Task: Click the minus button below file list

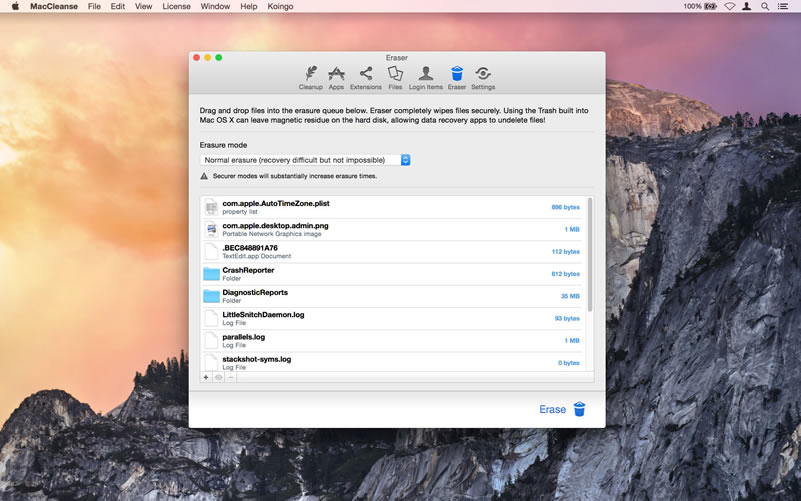Action: click(231, 377)
